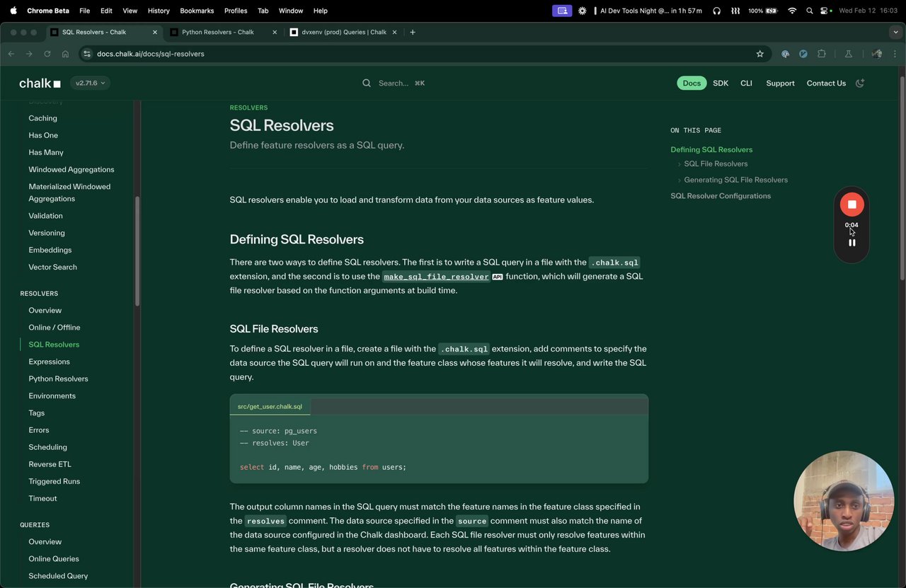This screenshot has height=588, width=906.
Task: Stop the screen recording with red button
Action: click(851, 204)
